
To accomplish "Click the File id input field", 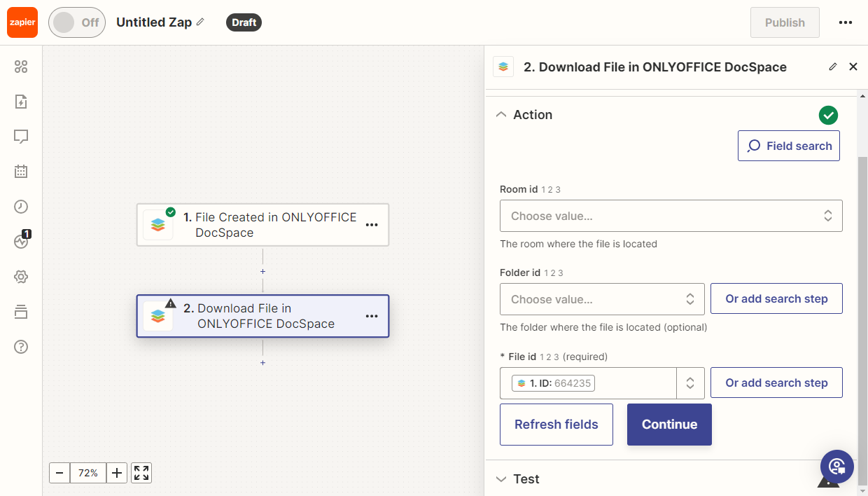I will pos(630,383).
